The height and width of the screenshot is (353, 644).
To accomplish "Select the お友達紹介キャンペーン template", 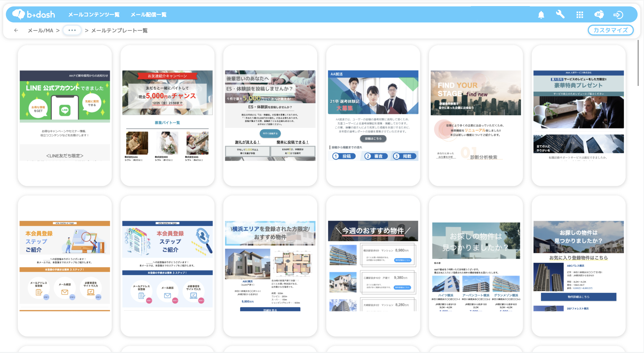I will [167, 115].
